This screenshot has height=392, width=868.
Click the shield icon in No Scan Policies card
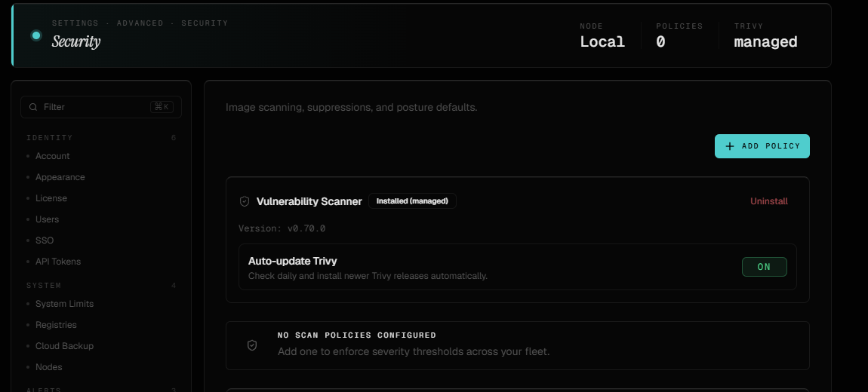(252, 345)
